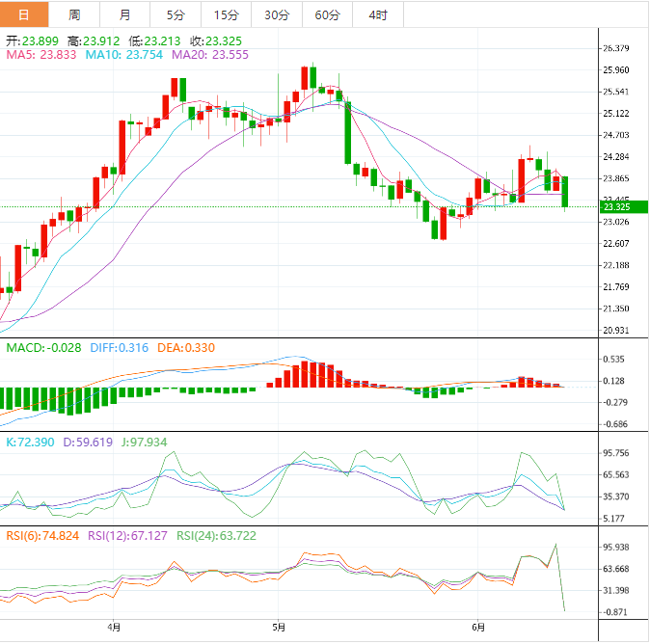Open the 60分 timeframe tab
650x644 pixels.
327,14
